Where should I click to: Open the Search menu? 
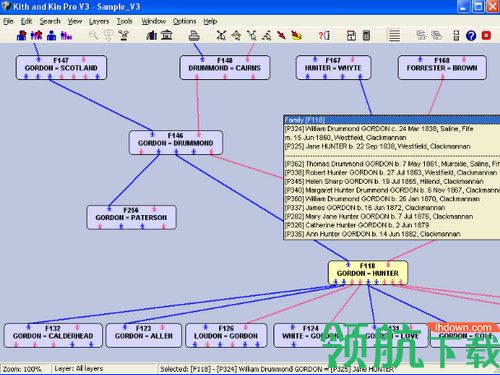(x=50, y=21)
